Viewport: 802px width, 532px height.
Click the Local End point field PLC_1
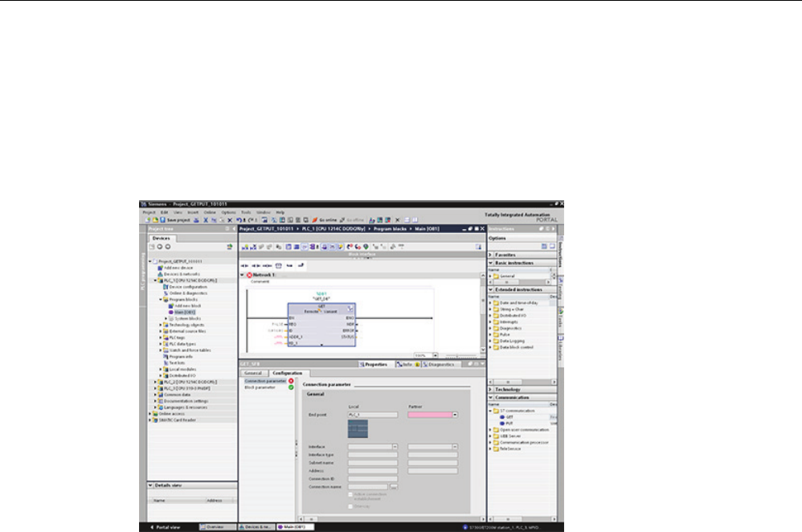(373, 415)
